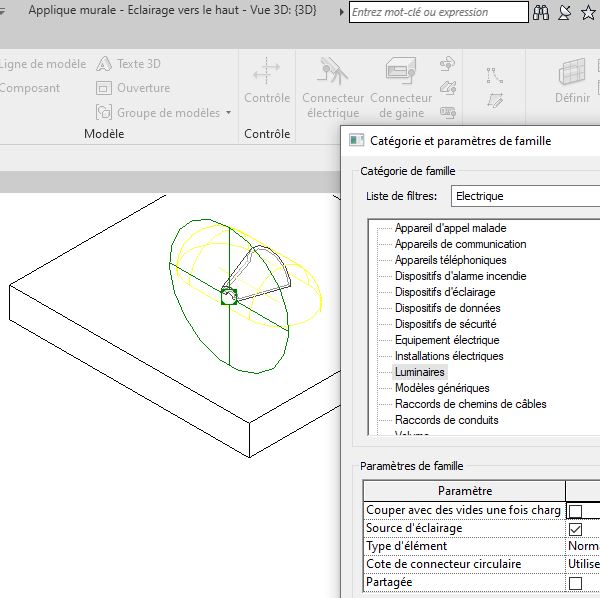Toggle the Partagée checkbox

575,583
